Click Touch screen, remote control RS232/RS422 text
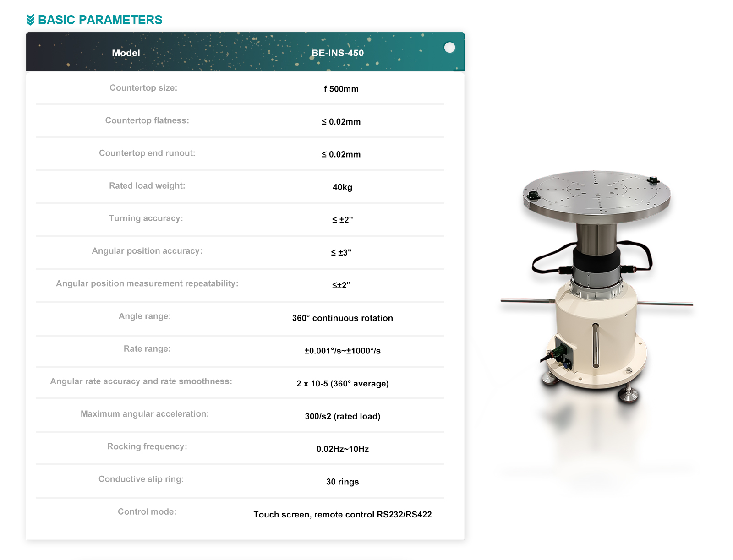Screen dimensions: 733x560 click(x=342, y=515)
